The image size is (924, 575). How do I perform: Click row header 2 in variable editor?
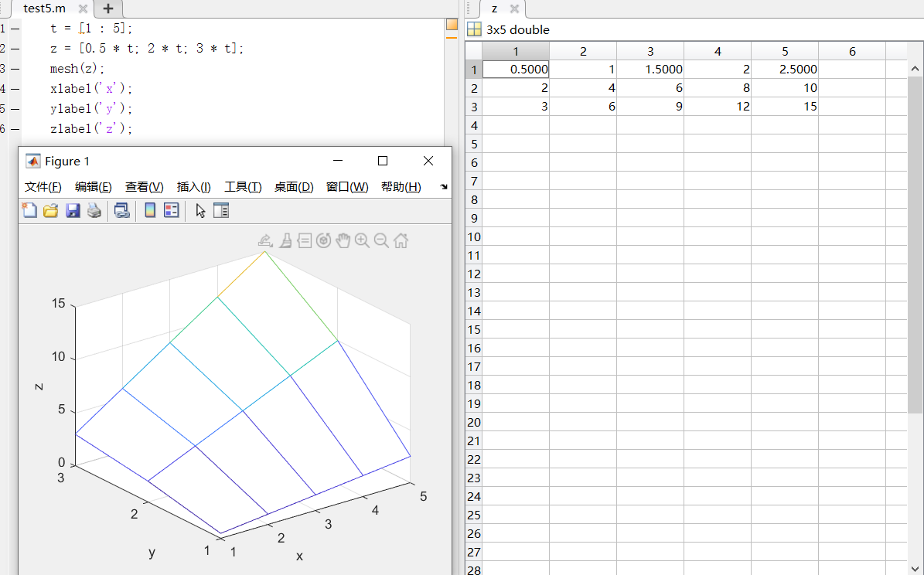[x=474, y=88]
